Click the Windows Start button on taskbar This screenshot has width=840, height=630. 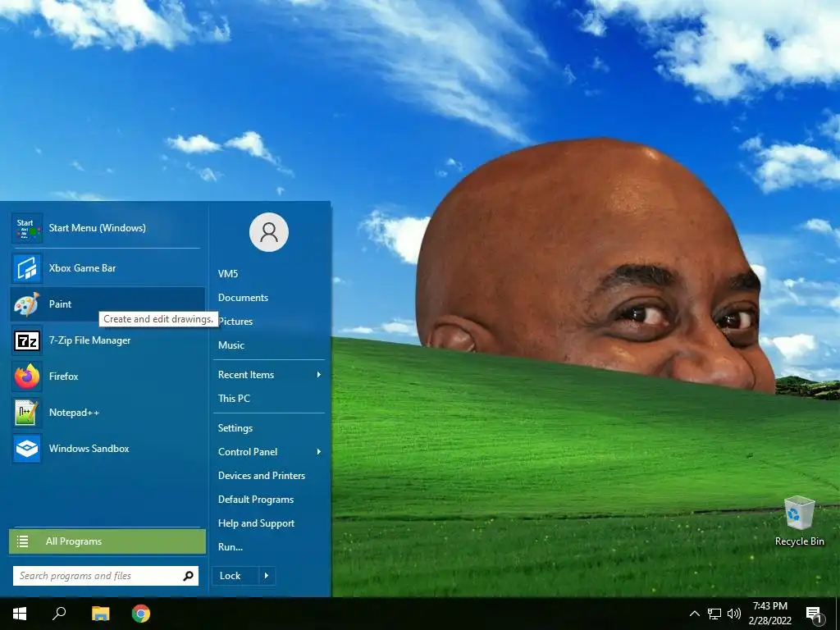coord(20,614)
